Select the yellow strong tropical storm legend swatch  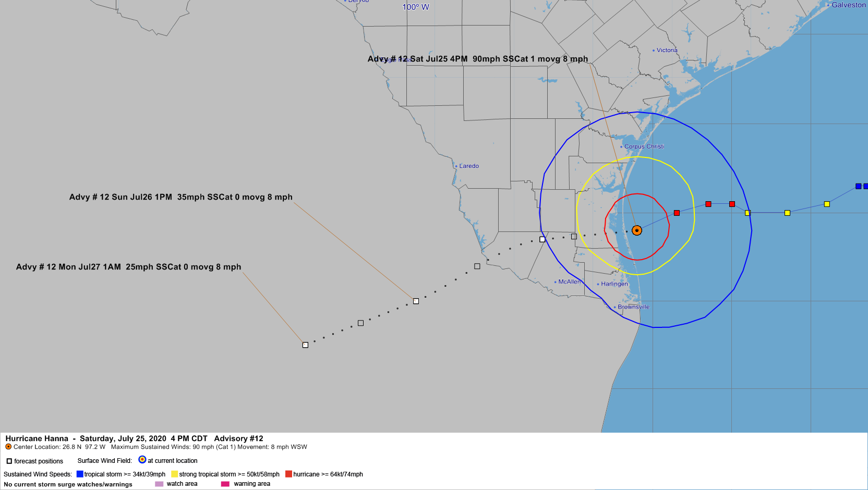[174, 474]
